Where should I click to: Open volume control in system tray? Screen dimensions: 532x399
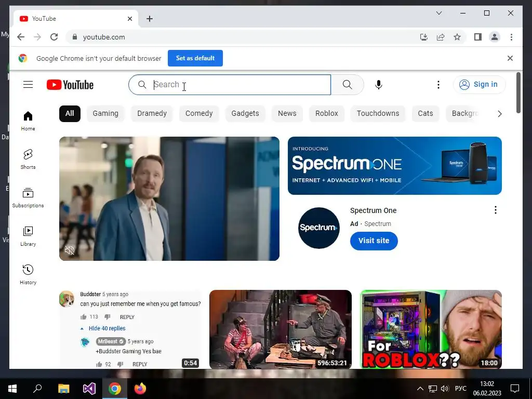click(445, 389)
